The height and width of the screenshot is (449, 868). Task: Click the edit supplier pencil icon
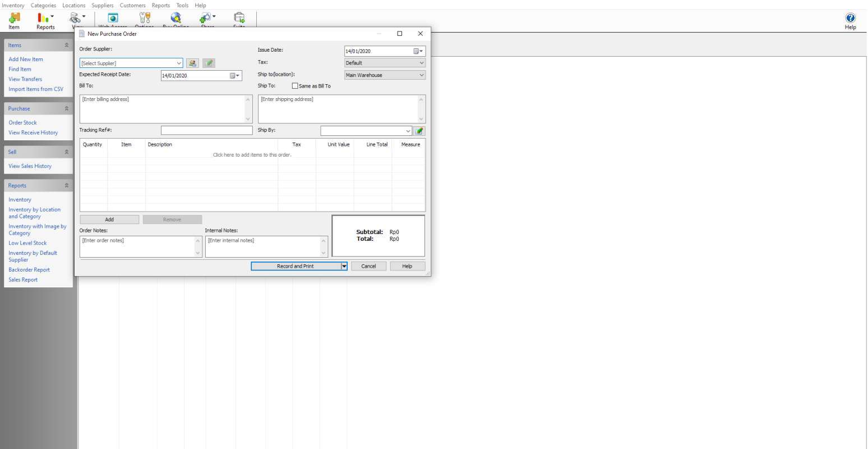[209, 63]
